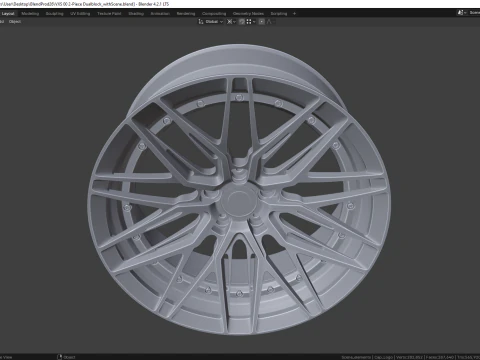Open the Animation workspace tab
Screen dimensions: 480x360
pyautogui.click(x=160, y=14)
